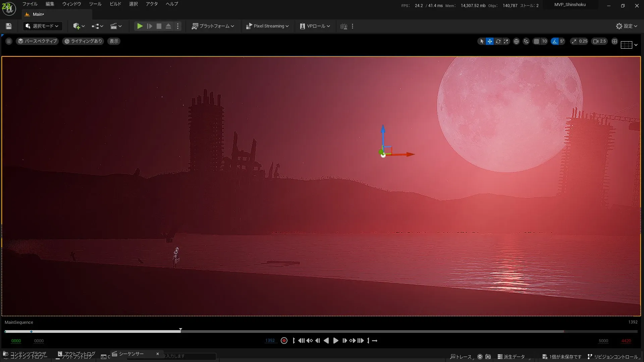Viewport: 644px width, 362px height.
Task: Toggle grid snapping on
Action: [x=536, y=41]
